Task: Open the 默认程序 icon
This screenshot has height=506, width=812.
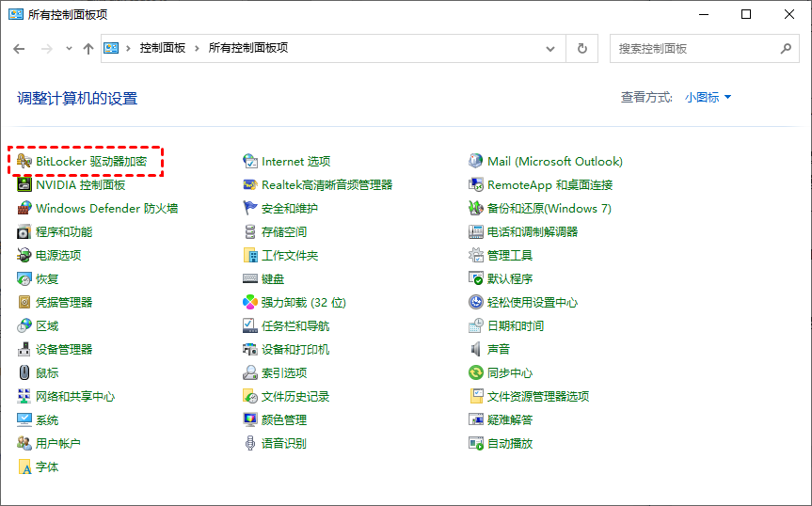Action: tap(475, 279)
